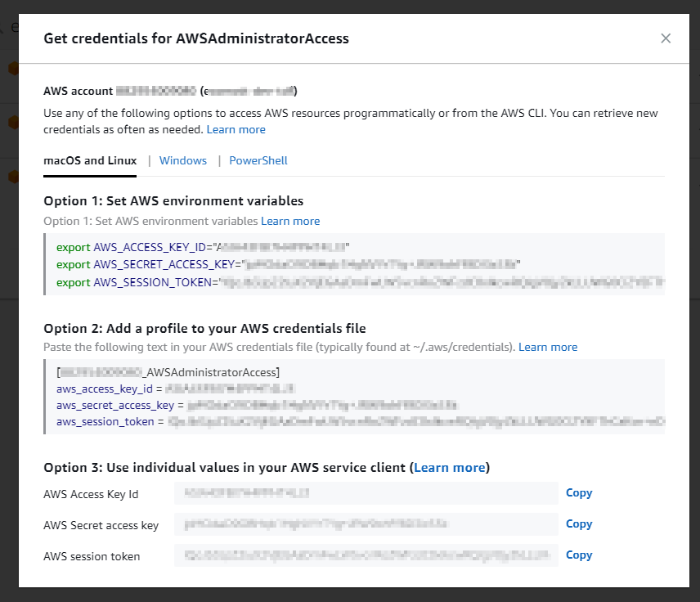Open Learn more link about AWS credentials file
The image size is (700, 602).
tap(548, 347)
